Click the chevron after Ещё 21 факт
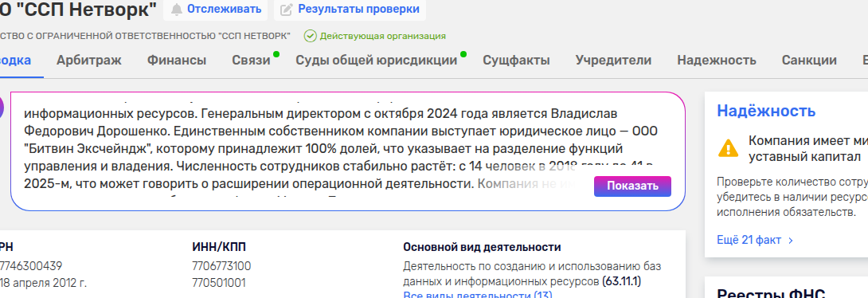The image size is (868, 298). [791, 241]
